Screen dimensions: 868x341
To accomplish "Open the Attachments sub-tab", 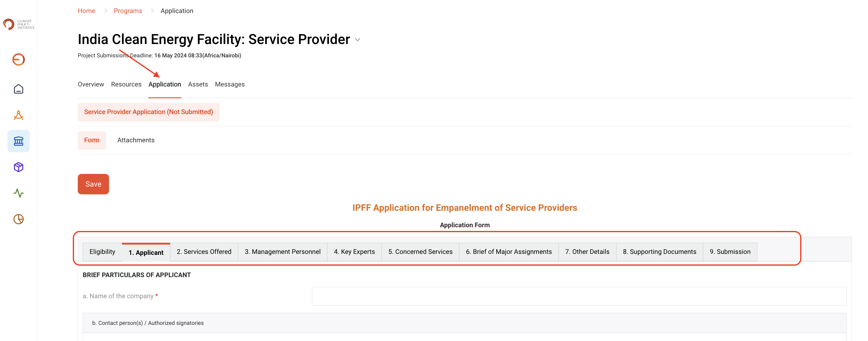I will click(136, 140).
